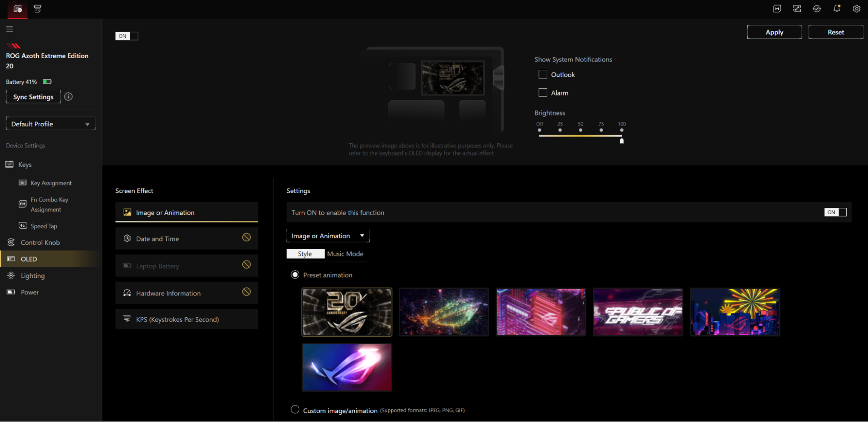Click the Keys keyboard icon in sidebar
The image size is (868, 422).
[10, 164]
